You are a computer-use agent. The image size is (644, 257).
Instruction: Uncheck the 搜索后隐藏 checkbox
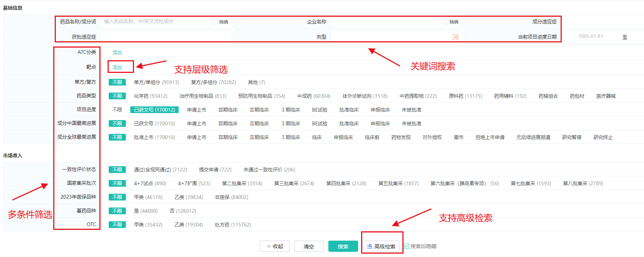pyautogui.click(x=407, y=246)
